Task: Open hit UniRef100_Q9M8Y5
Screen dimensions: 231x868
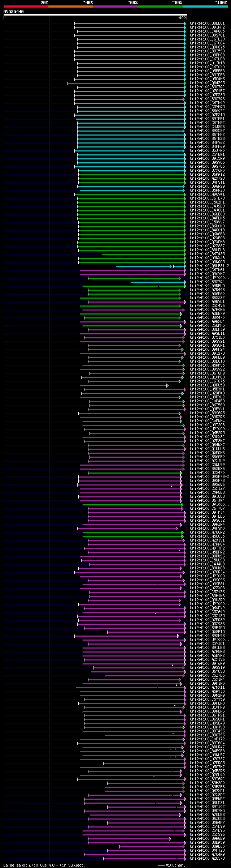Action: (207, 47)
